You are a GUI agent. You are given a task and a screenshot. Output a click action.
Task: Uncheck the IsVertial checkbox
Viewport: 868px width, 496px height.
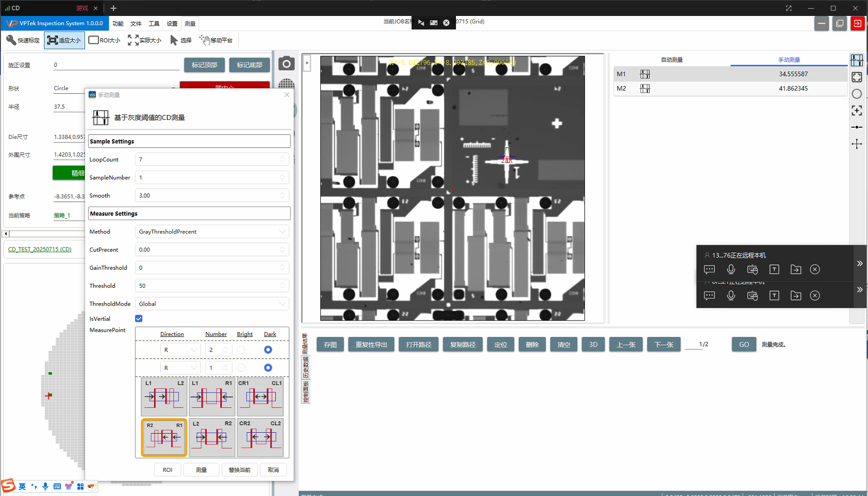(x=139, y=319)
